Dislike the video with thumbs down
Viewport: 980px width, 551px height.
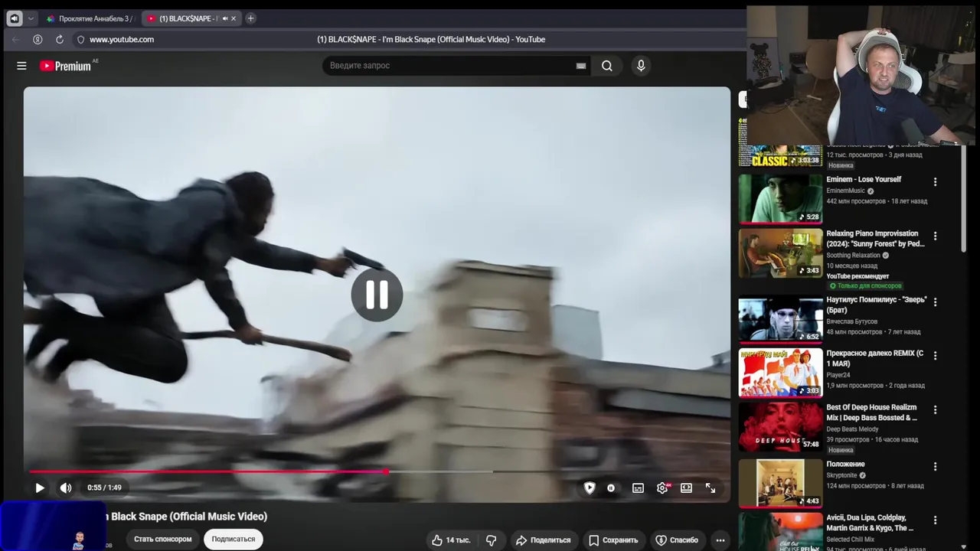[492, 540]
